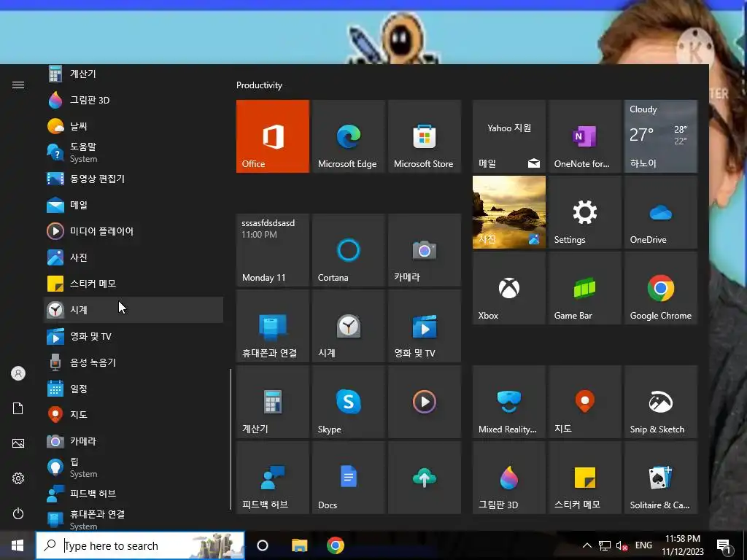Image resolution: width=747 pixels, height=560 pixels.
Task: Open Cortana circle on the taskbar
Action: 263,545
